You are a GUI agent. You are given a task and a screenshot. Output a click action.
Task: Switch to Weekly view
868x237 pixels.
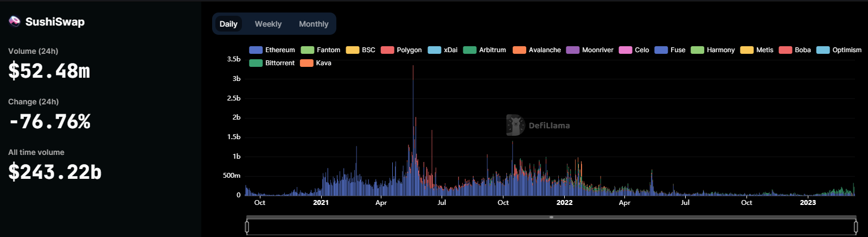coord(268,24)
